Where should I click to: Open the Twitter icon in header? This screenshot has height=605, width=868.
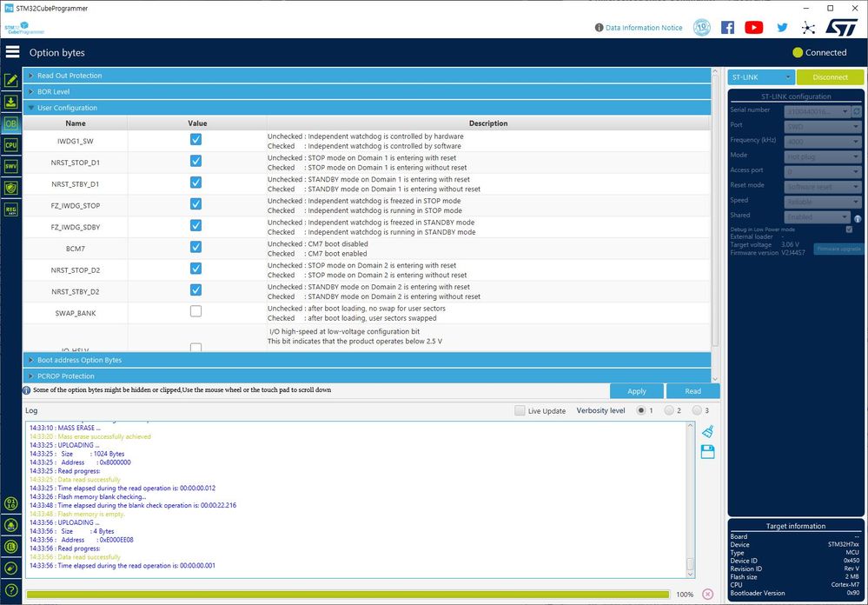click(782, 27)
